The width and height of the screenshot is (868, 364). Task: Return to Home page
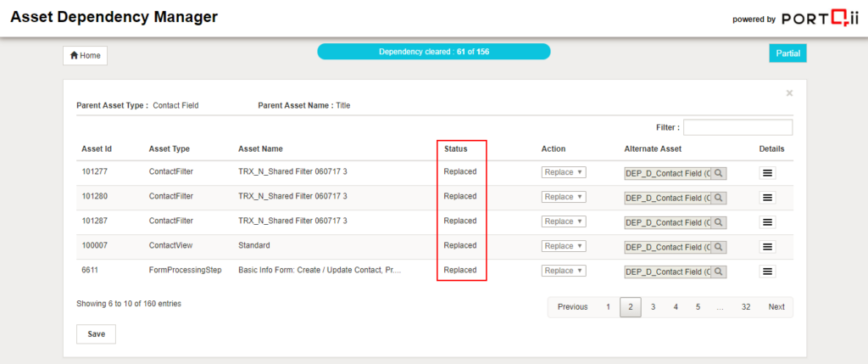(x=85, y=56)
